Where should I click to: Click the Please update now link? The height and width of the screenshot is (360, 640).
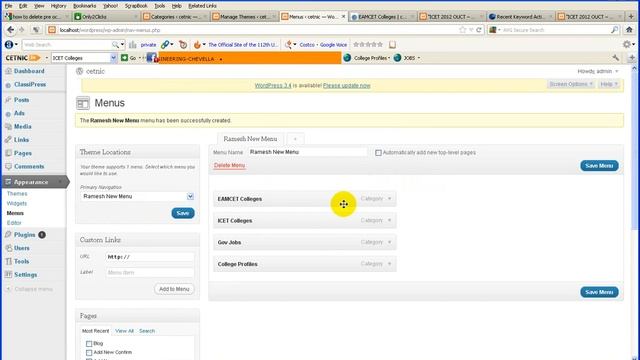pos(347,86)
